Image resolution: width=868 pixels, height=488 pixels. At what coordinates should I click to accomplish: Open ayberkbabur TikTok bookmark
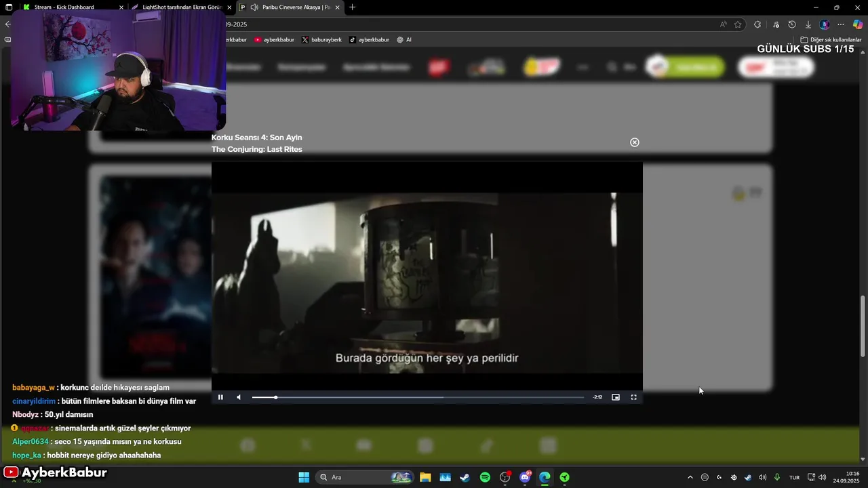[x=369, y=39]
